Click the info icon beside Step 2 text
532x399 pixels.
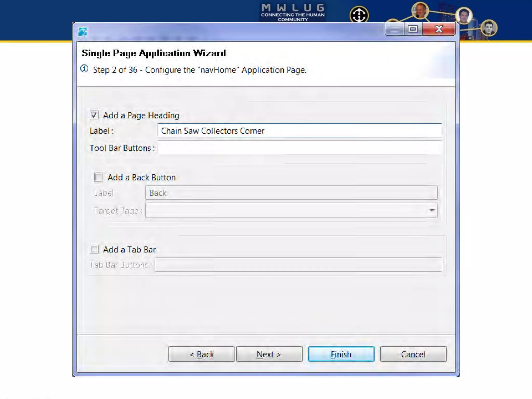tap(84, 69)
